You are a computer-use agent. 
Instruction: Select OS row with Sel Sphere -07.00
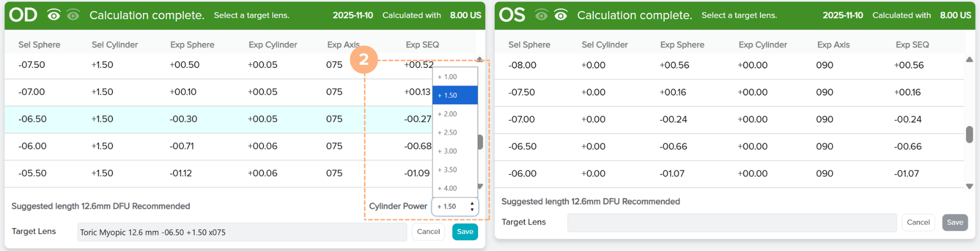pos(715,119)
